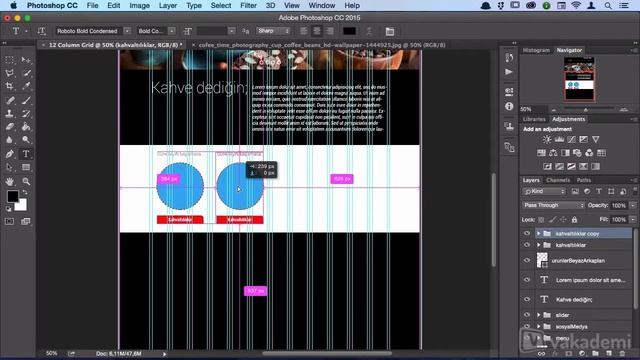Select the Healing Brush tool
Viewport: 640px width, 360px height.
click(9, 100)
